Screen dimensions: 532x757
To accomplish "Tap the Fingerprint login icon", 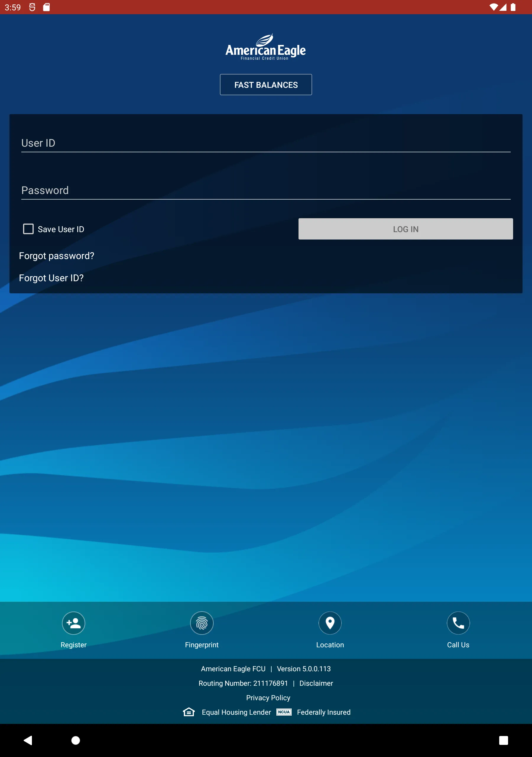I will (x=202, y=623).
